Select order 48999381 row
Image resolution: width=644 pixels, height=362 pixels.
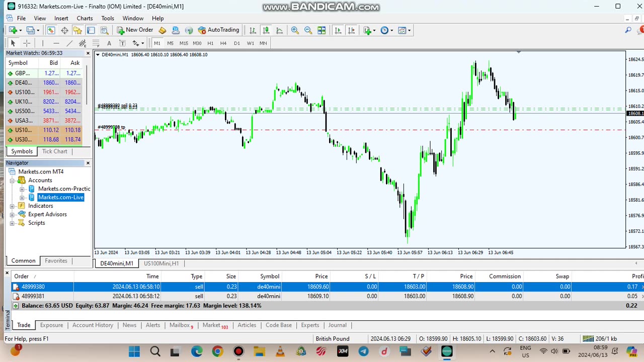point(328,296)
